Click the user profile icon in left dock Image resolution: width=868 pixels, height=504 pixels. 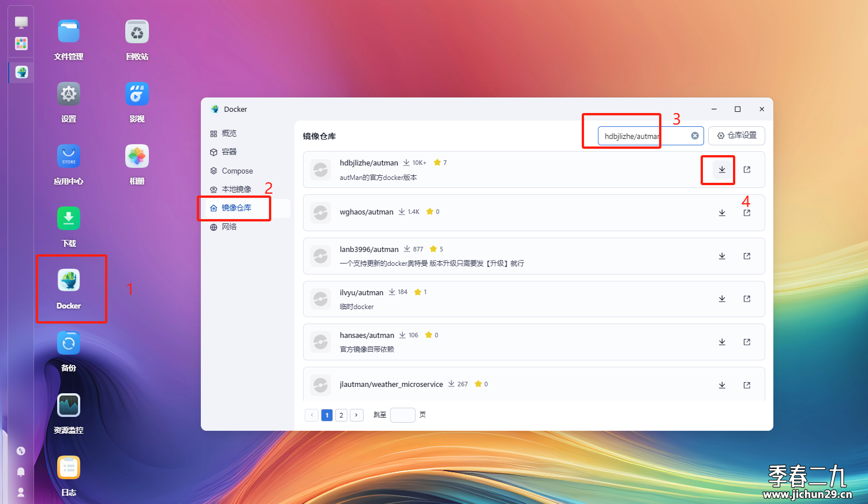click(x=21, y=492)
